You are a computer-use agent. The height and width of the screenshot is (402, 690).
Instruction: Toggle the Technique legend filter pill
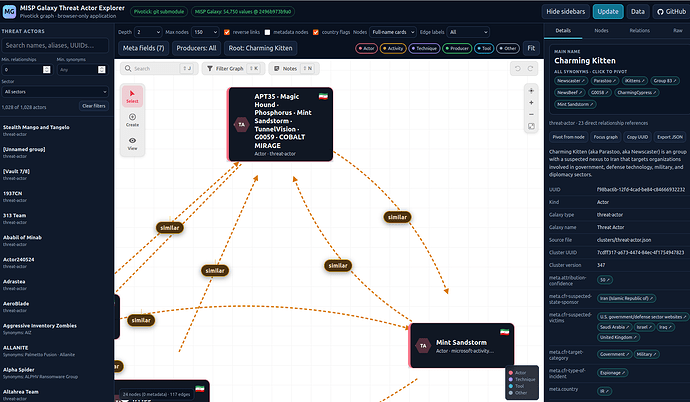pyautogui.click(x=424, y=48)
